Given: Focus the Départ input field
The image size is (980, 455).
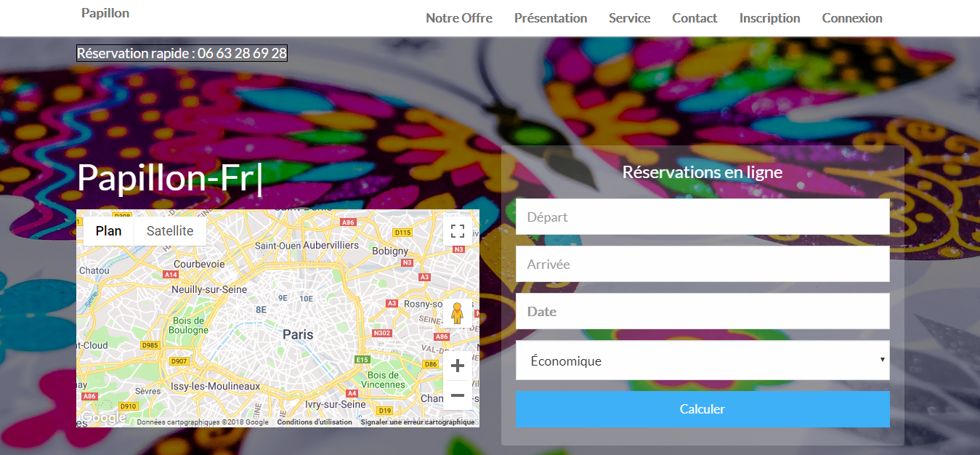Looking at the screenshot, I should click(702, 217).
